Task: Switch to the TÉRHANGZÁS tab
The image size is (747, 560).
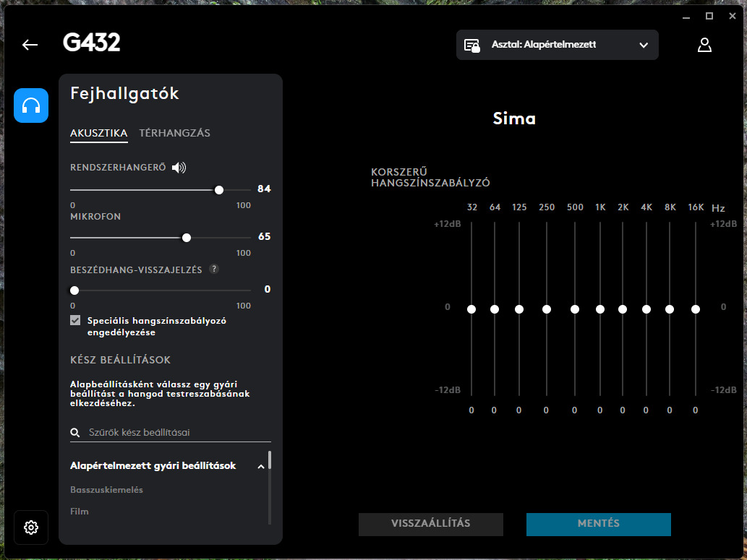Action: point(174,133)
